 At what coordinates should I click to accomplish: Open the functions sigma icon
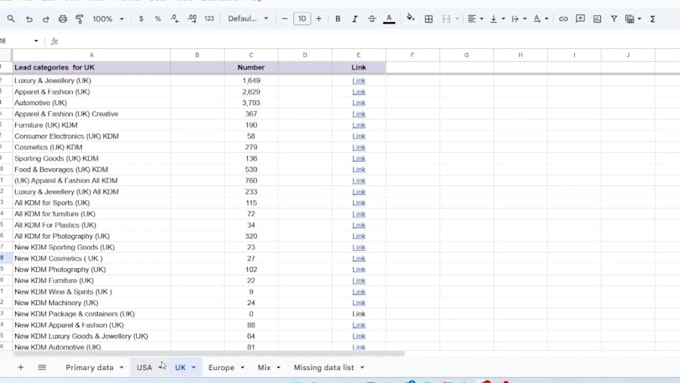point(652,19)
